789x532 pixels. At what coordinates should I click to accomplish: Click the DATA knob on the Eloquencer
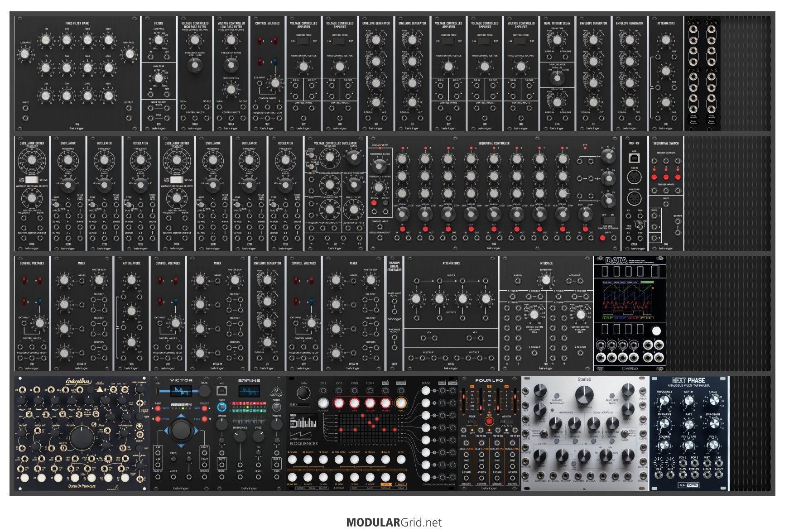tap(303, 393)
